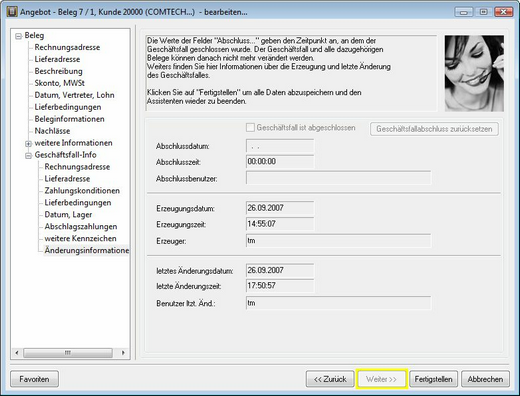Click the Erzeugungsdatum field
The height and width of the screenshot is (396, 520).
(280, 208)
